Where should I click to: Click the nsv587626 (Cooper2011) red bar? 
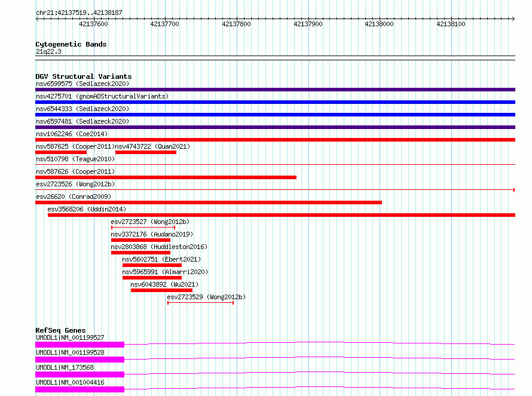(x=166, y=177)
